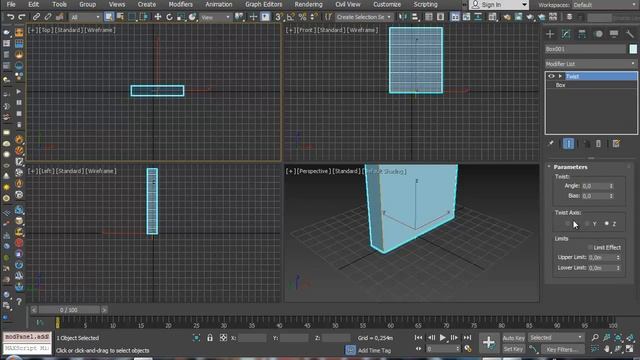Click the Play Animation button

[x=443, y=338]
